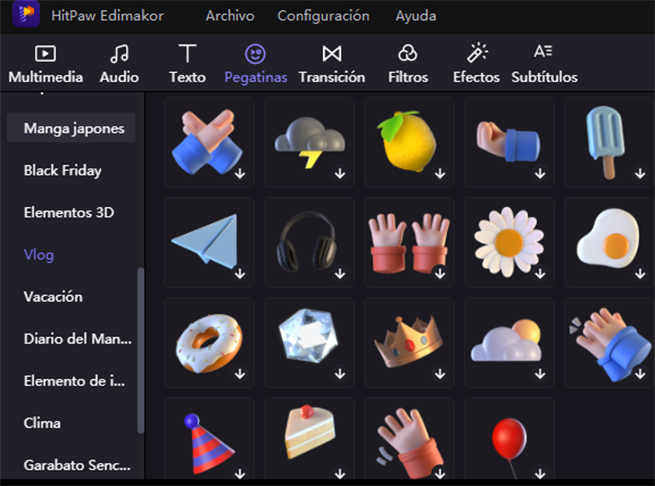The image size is (655, 486).
Task: Open the Vacación sticker category
Action: point(53,297)
